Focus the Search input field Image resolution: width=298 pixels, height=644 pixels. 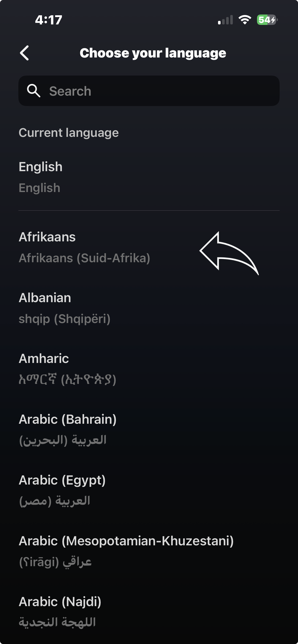158,91
